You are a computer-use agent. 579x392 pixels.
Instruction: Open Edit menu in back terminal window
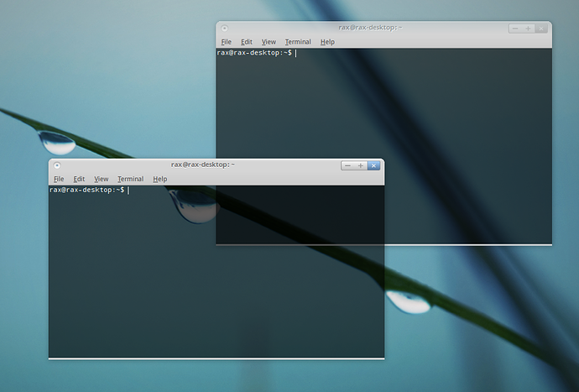click(x=247, y=42)
